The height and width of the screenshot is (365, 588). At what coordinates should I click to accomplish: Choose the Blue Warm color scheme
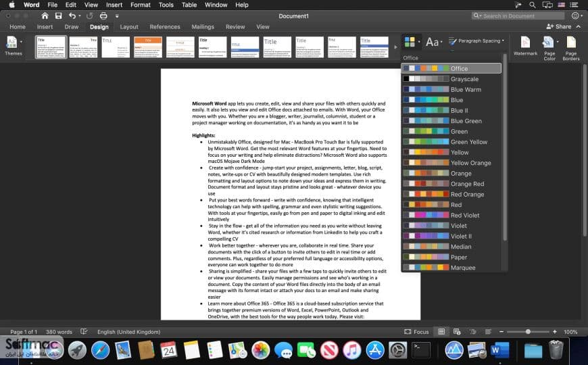451,89
